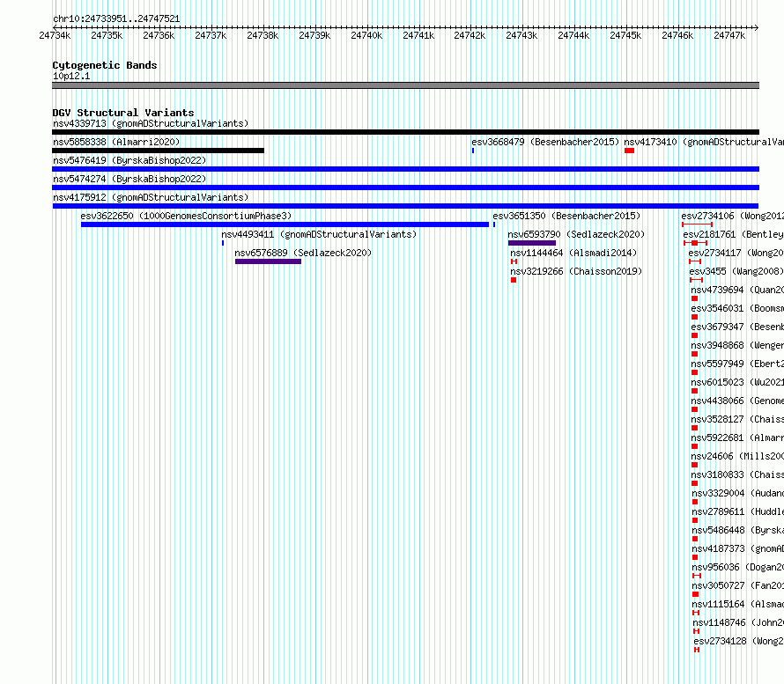Select the purple bar of nsv6576889

pyautogui.click(x=268, y=261)
